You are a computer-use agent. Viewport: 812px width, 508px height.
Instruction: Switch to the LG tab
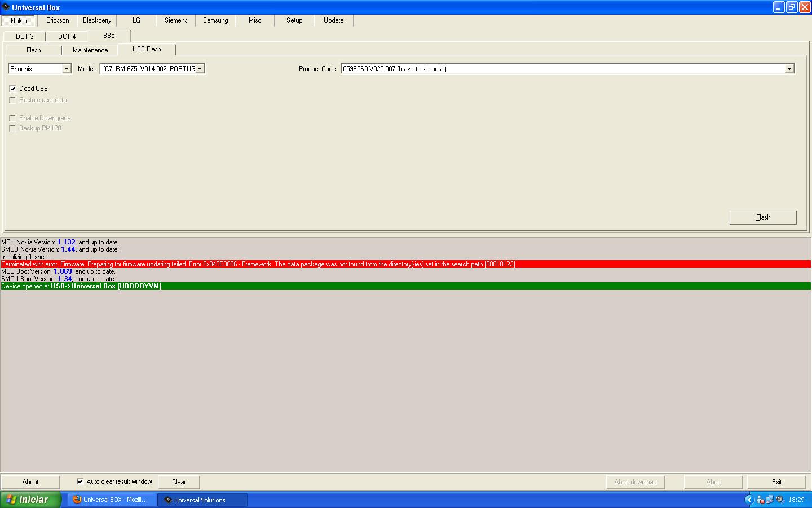tap(136, 20)
